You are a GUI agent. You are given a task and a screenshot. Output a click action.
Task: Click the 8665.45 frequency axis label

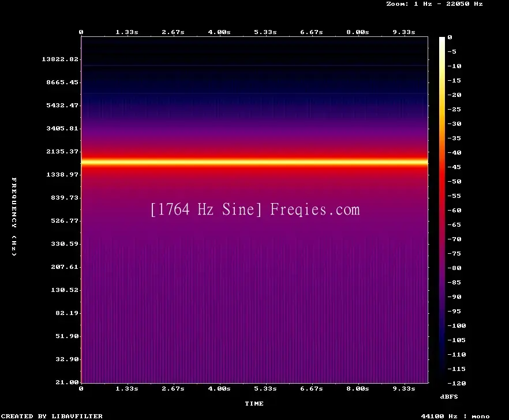coord(62,82)
